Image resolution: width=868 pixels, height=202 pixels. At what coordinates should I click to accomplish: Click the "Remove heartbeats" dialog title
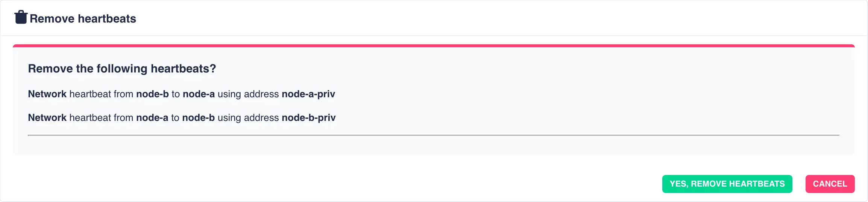tap(83, 18)
